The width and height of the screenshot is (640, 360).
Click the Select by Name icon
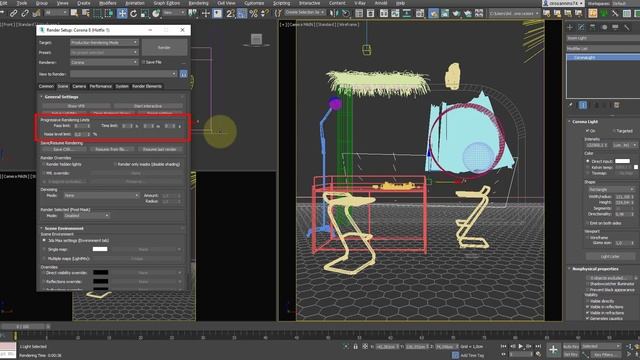click(x=86, y=13)
